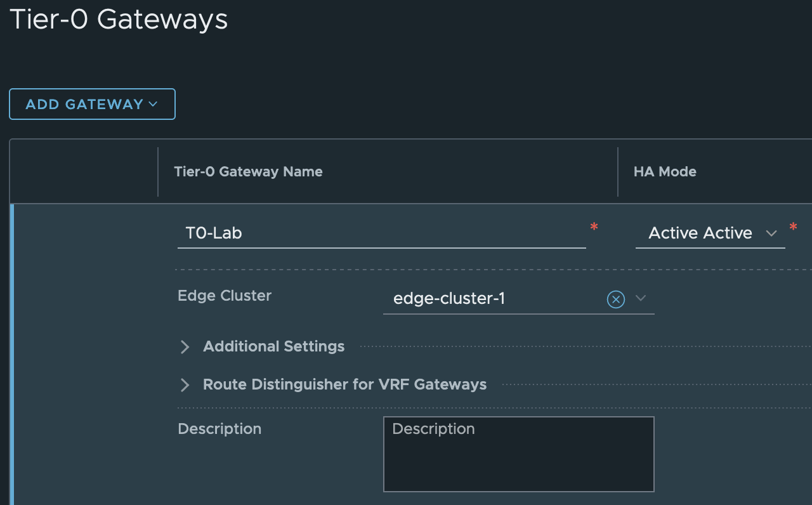The height and width of the screenshot is (505, 812).
Task: Click the chevron arrow beside Route Distinguisher
Action: [185, 384]
